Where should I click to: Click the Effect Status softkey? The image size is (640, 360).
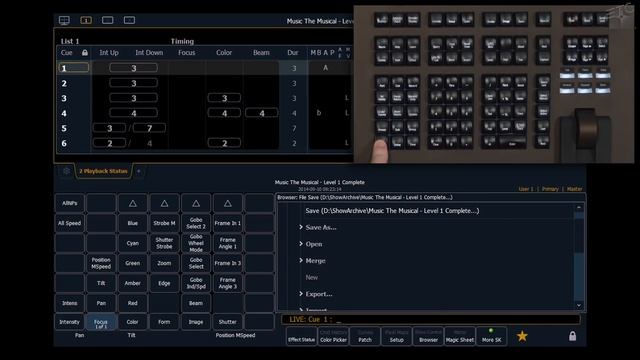click(302, 336)
